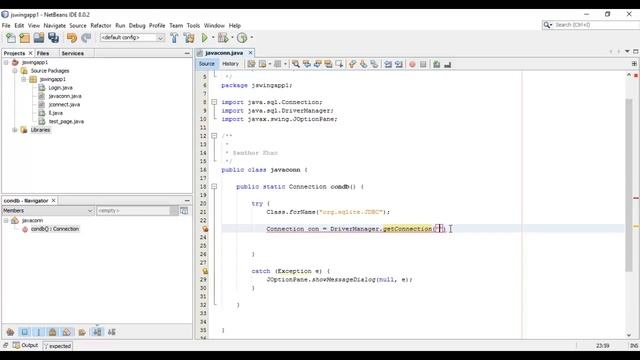Viewport: 640px width, 360px height.
Task: Click the Profile Project clock icon
Action: pos(242,38)
